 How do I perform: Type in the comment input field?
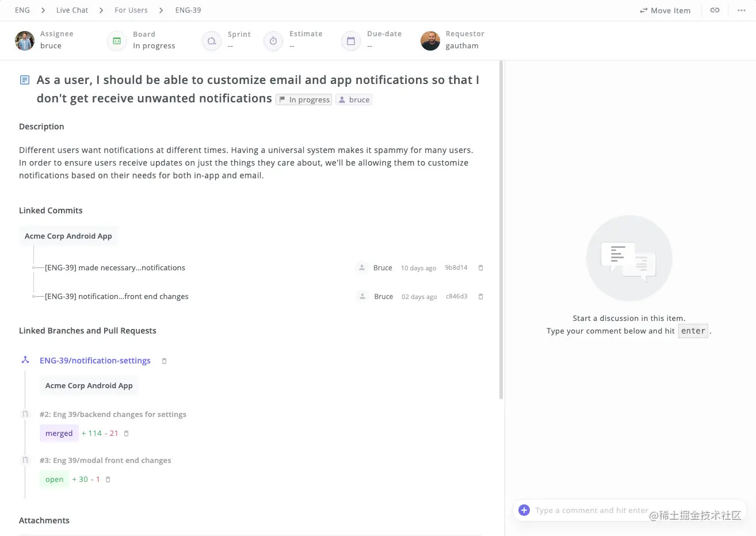pyautogui.click(x=591, y=510)
